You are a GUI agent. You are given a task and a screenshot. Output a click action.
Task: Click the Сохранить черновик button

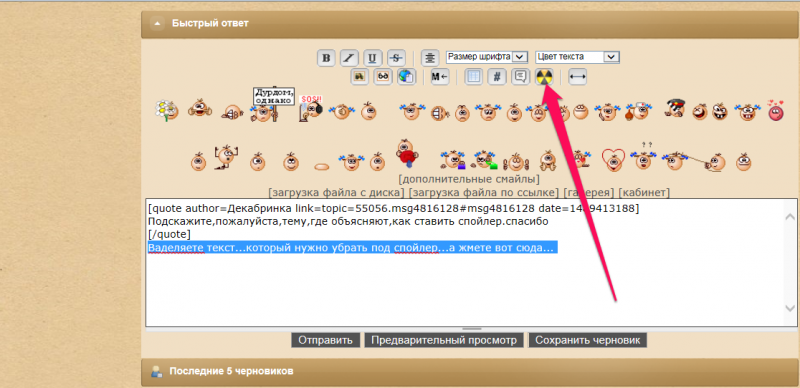587,341
